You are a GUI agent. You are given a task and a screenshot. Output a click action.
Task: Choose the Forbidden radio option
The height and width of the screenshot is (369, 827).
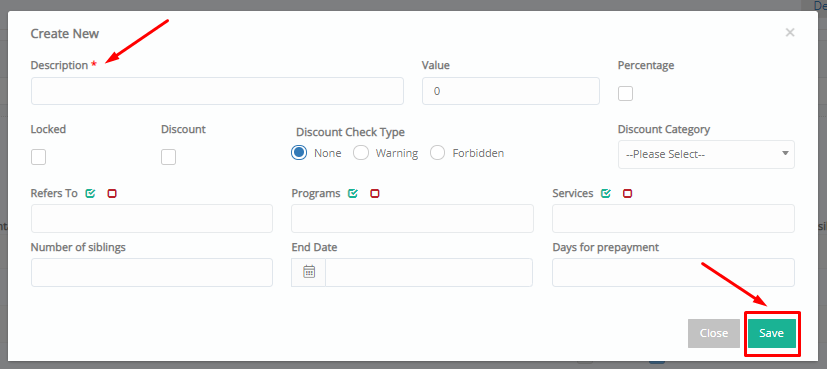click(x=438, y=153)
